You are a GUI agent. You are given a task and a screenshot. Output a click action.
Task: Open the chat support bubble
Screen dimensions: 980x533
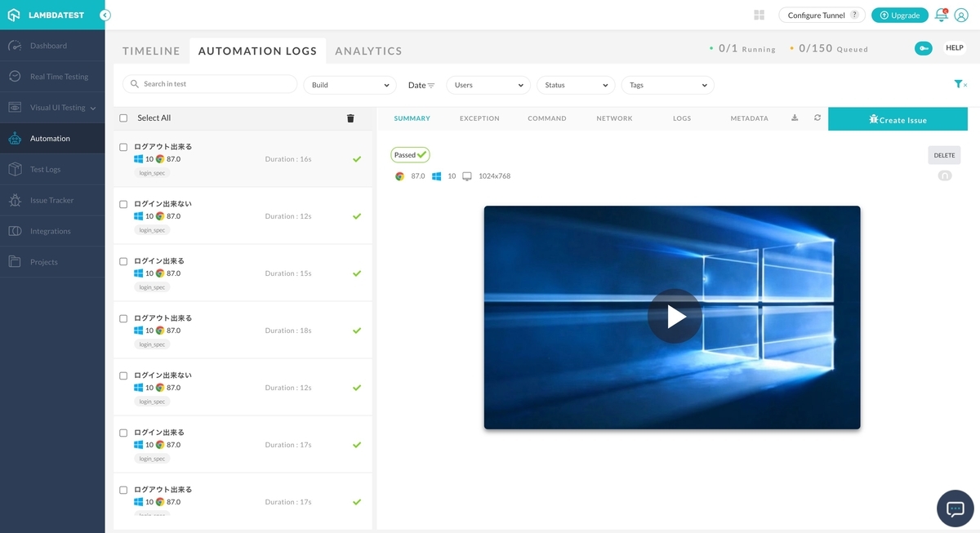[955, 509]
